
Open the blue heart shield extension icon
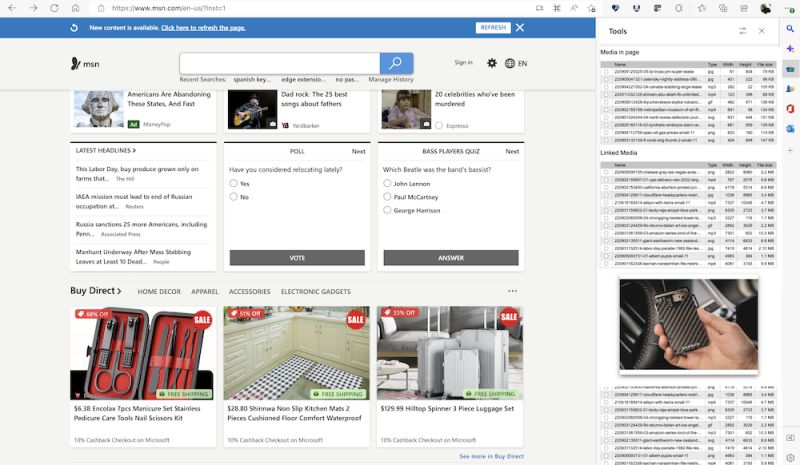tap(615, 8)
